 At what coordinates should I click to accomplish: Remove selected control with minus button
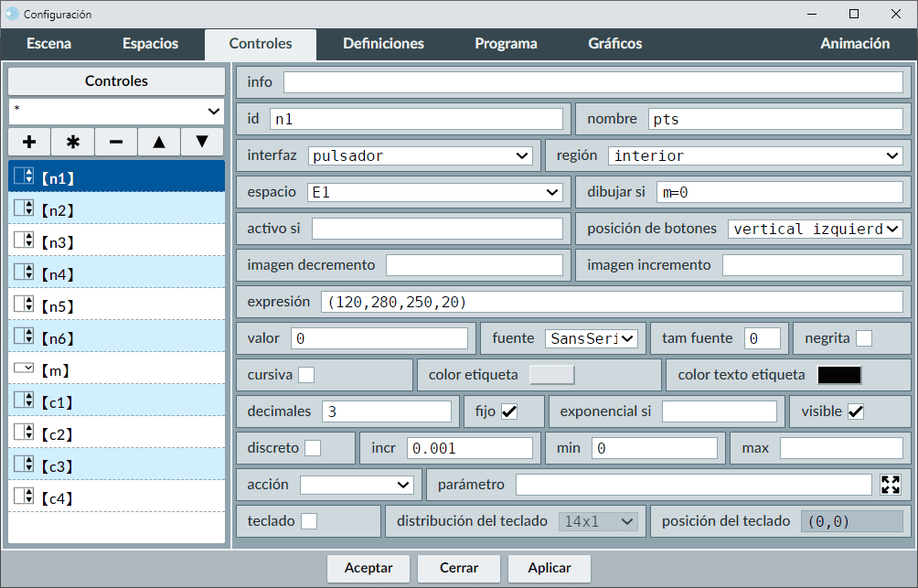(x=116, y=142)
